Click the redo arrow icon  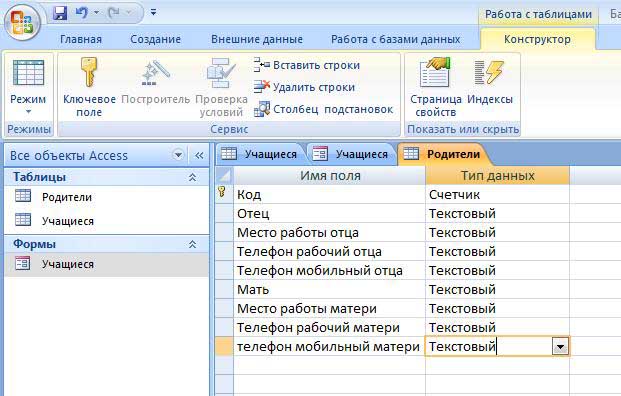click(114, 13)
